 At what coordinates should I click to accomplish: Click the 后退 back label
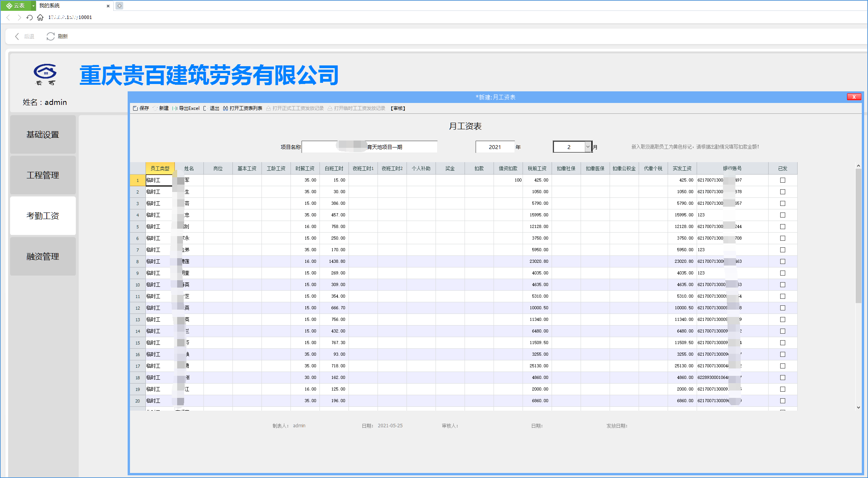(29, 36)
